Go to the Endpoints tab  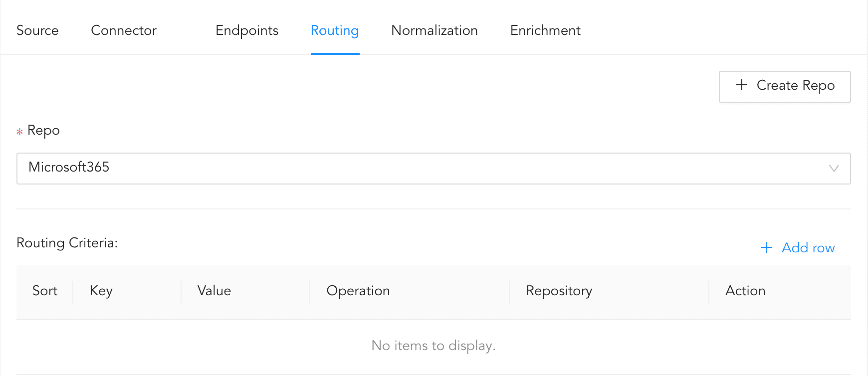(247, 30)
